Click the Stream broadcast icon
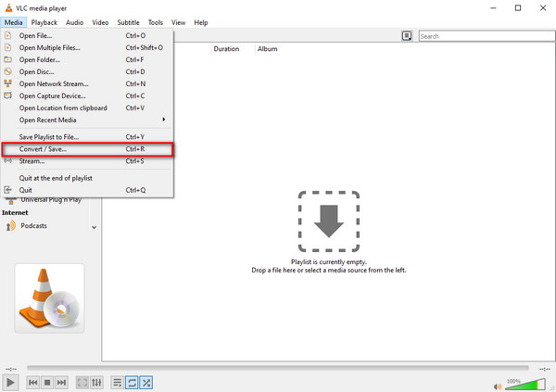The height and width of the screenshot is (392, 556). [x=7, y=160]
